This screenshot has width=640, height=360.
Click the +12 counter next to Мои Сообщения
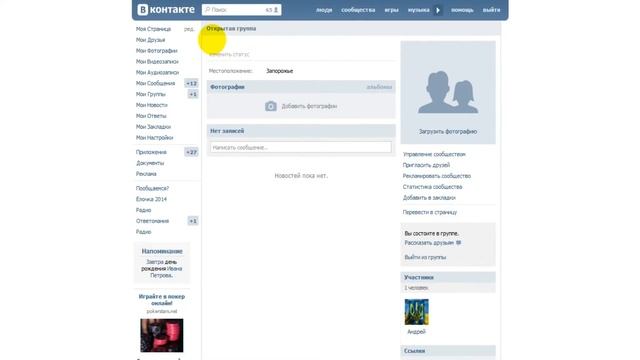point(191,83)
